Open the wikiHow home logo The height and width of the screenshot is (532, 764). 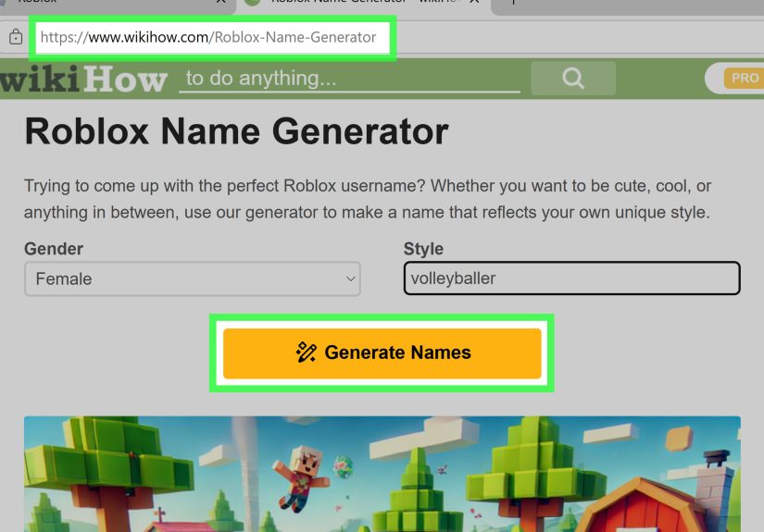coord(83,80)
